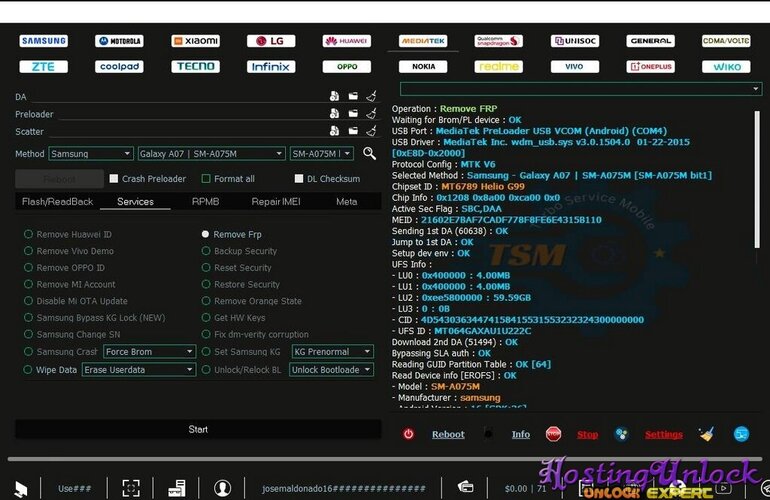The image size is (770, 500).
Task: Expand the Erase Userdata dropdown
Action: [139, 369]
